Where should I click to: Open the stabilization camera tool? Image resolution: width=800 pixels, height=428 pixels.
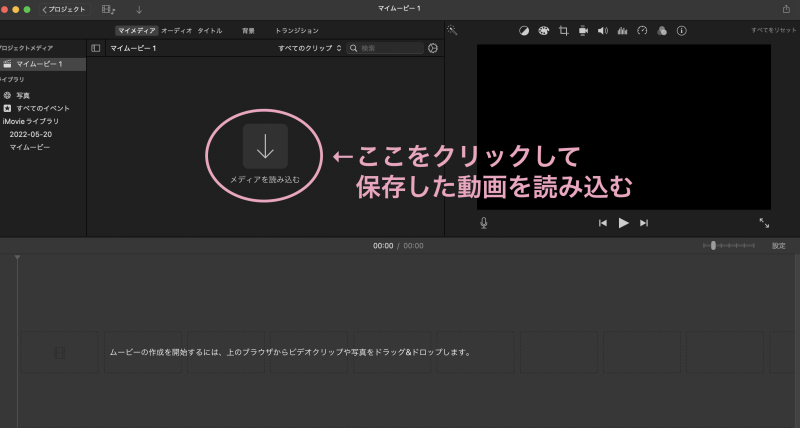pyautogui.click(x=583, y=31)
